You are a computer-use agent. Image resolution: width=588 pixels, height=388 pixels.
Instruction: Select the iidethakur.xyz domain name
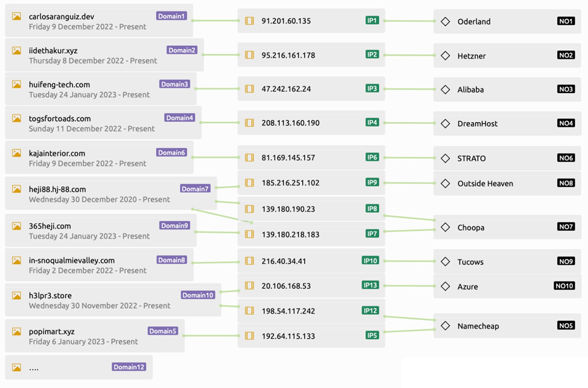pyautogui.click(x=53, y=51)
